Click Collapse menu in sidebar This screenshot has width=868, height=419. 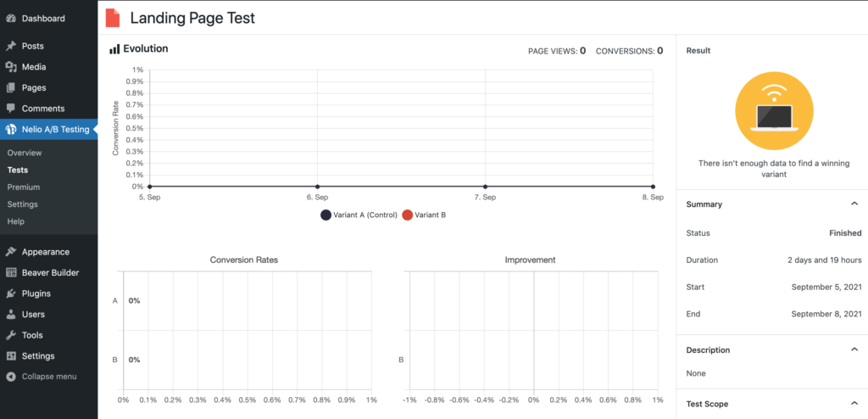(x=48, y=377)
